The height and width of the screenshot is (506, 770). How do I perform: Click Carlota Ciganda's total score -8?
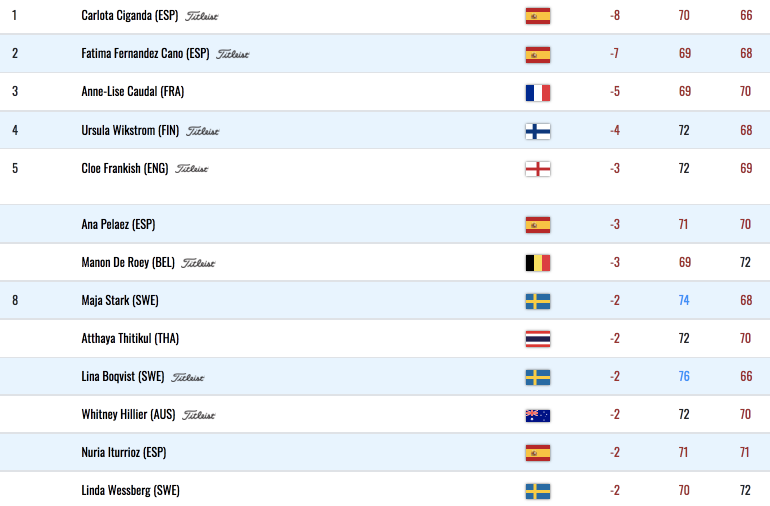(615, 16)
